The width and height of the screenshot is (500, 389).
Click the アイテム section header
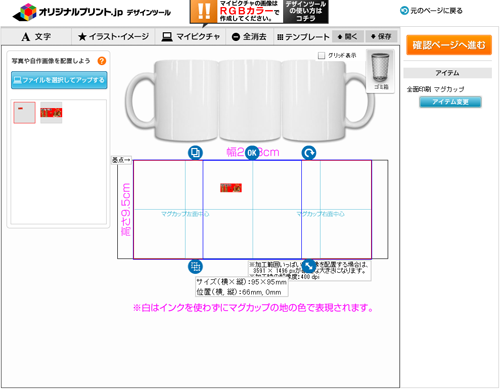(x=447, y=73)
